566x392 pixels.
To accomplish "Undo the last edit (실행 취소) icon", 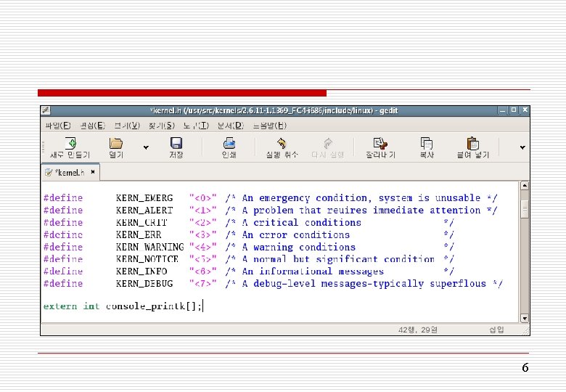I will point(282,143).
